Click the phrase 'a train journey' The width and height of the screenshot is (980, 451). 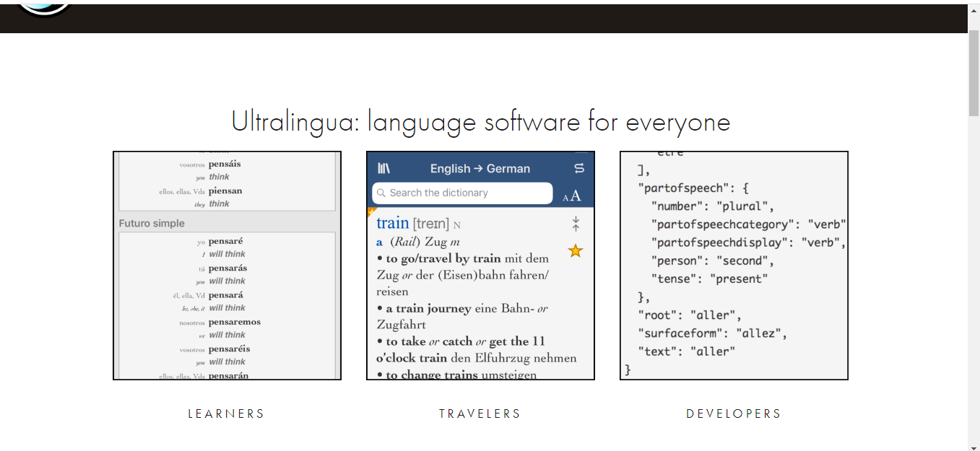click(428, 308)
